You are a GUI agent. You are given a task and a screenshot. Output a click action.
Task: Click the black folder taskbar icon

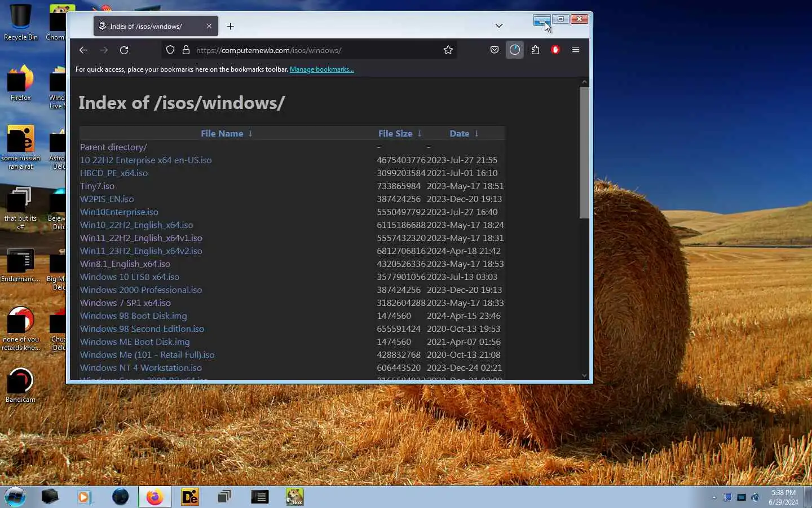click(50, 497)
